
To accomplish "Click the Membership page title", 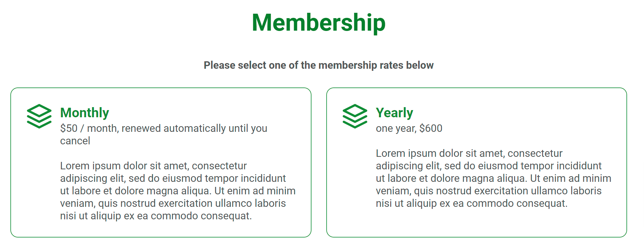I will click(319, 23).
